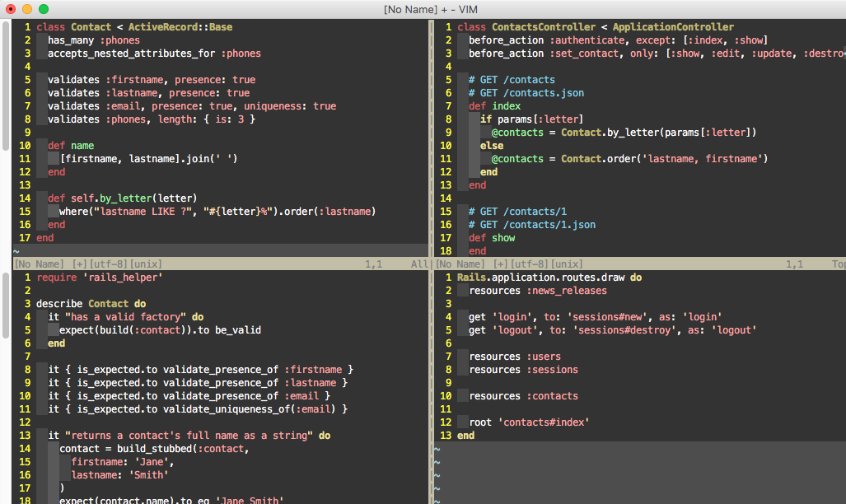Click the green zoom window button
The height and width of the screenshot is (504, 846).
coord(44,9)
